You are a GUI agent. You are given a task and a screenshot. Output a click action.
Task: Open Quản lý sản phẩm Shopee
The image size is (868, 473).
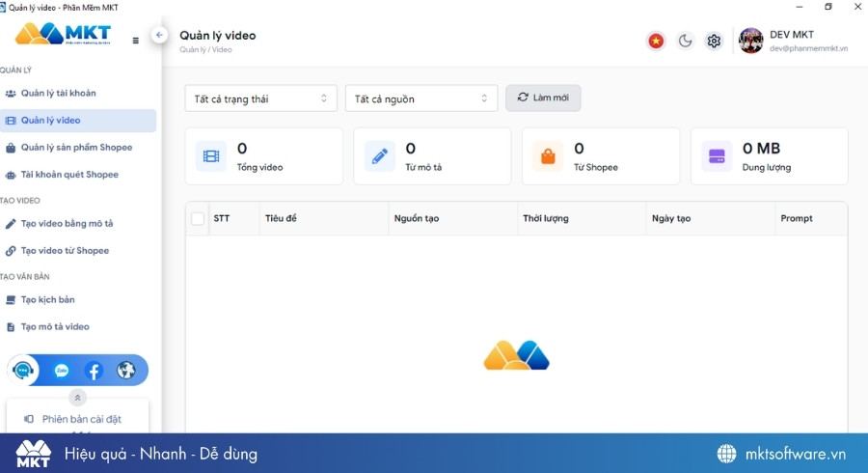click(x=78, y=148)
